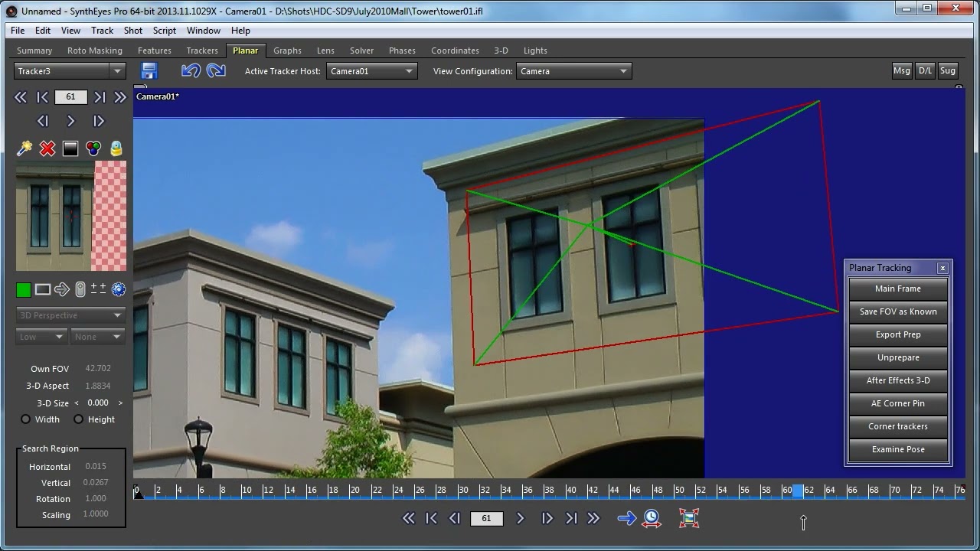Click the D/L button
Screen dimensions: 980x551
pos(925,70)
